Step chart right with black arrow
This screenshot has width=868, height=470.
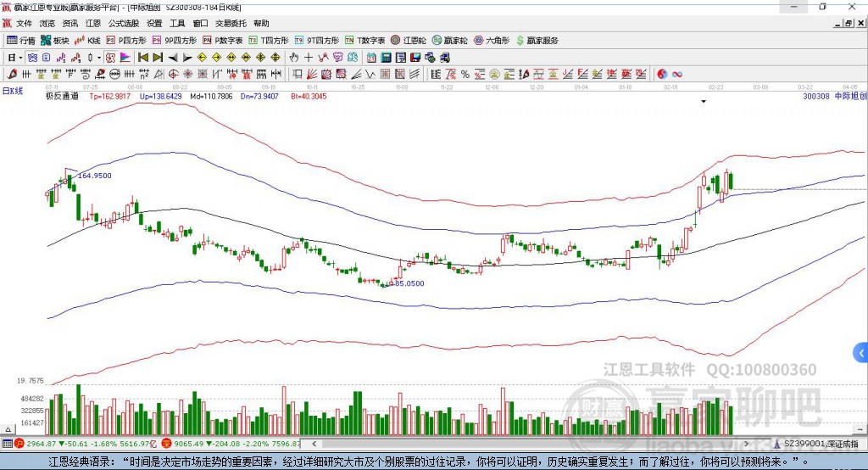pos(187,58)
